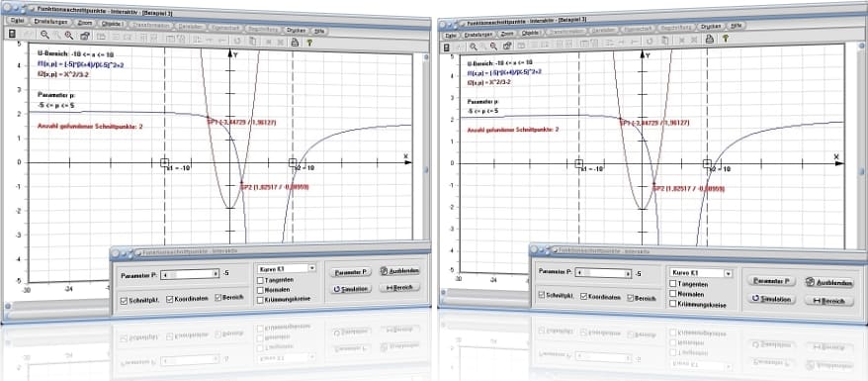Start Simulation button in right panel
The image size is (868, 381).
tap(772, 299)
